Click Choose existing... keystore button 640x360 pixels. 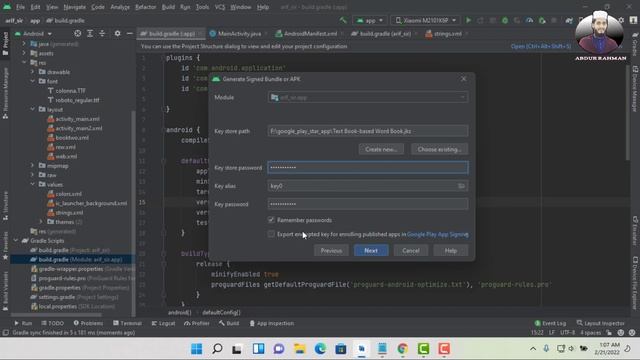pos(440,149)
